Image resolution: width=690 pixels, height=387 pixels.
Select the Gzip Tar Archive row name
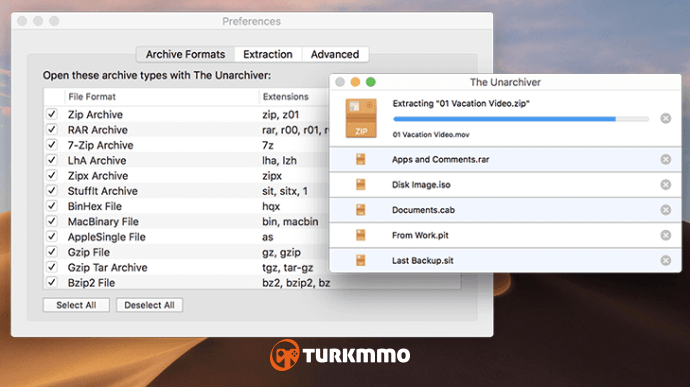pos(107,268)
